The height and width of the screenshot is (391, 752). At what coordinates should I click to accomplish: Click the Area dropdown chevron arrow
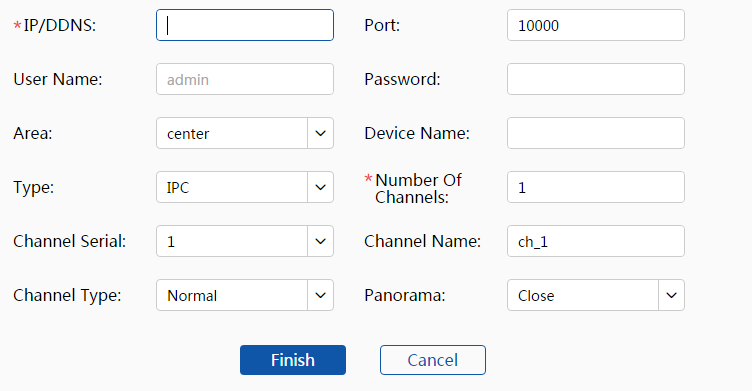[x=320, y=133]
